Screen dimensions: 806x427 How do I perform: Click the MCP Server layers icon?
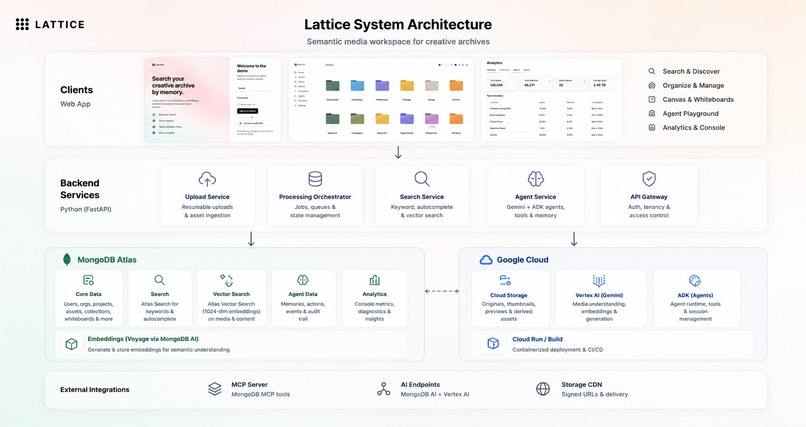point(215,389)
